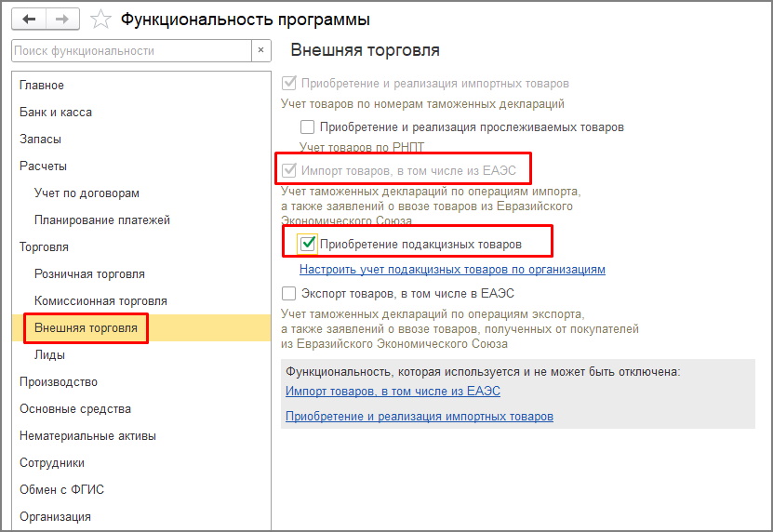
Task: Select Запасы section
Action: [x=141, y=139]
